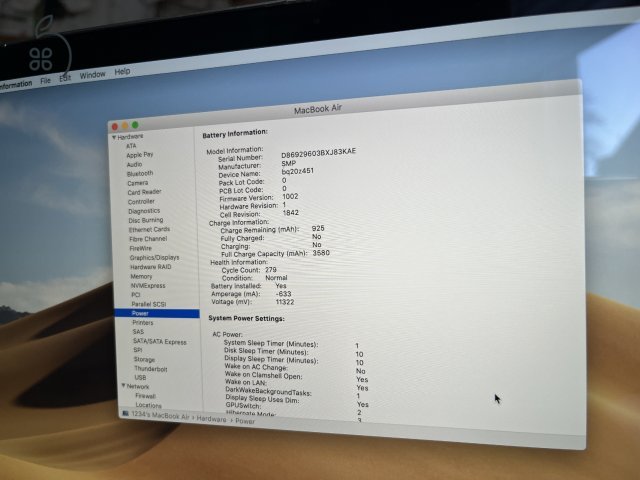Screen dimensions: 640x480
Task: Open the Help menu
Action: pyautogui.click(x=122, y=72)
